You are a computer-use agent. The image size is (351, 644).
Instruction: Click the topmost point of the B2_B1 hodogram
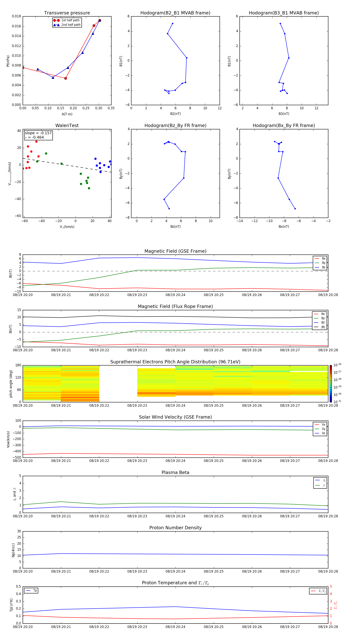click(173, 23)
